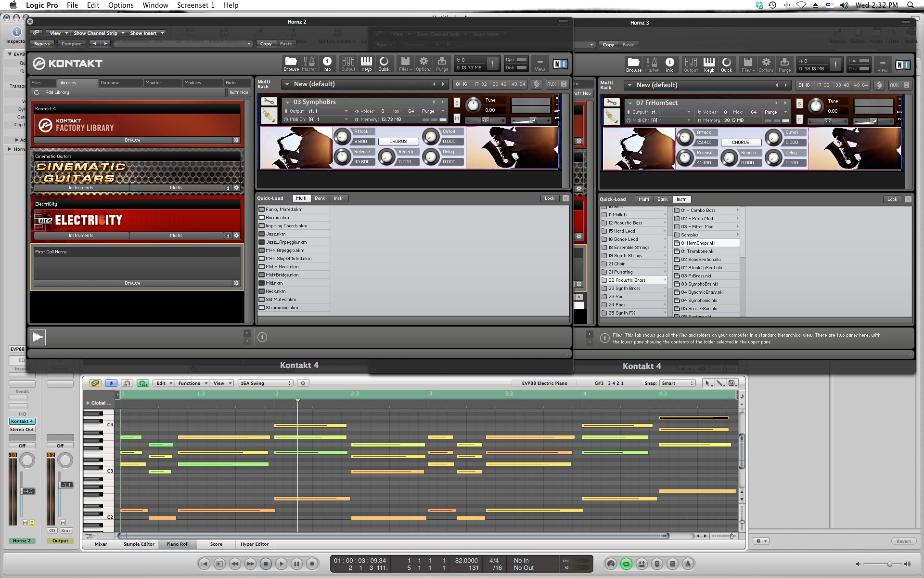Open Browse in Hornz 2 Kontakt toolbar
The image size is (924, 578).
pyautogui.click(x=291, y=63)
